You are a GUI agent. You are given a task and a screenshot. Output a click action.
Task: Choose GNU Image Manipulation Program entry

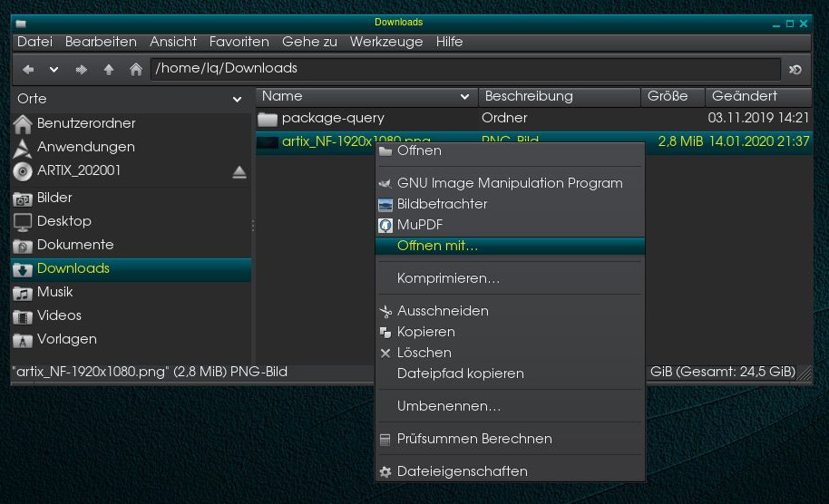tap(509, 183)
